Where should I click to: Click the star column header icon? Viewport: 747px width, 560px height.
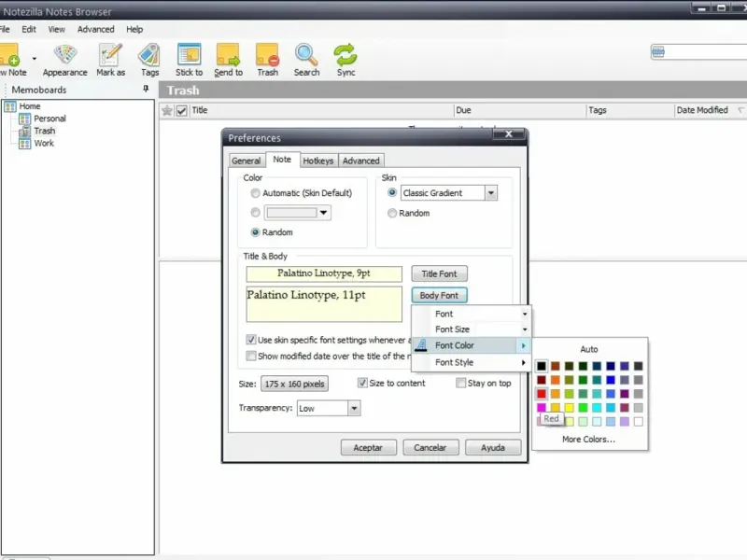click(x=167, y=110)
